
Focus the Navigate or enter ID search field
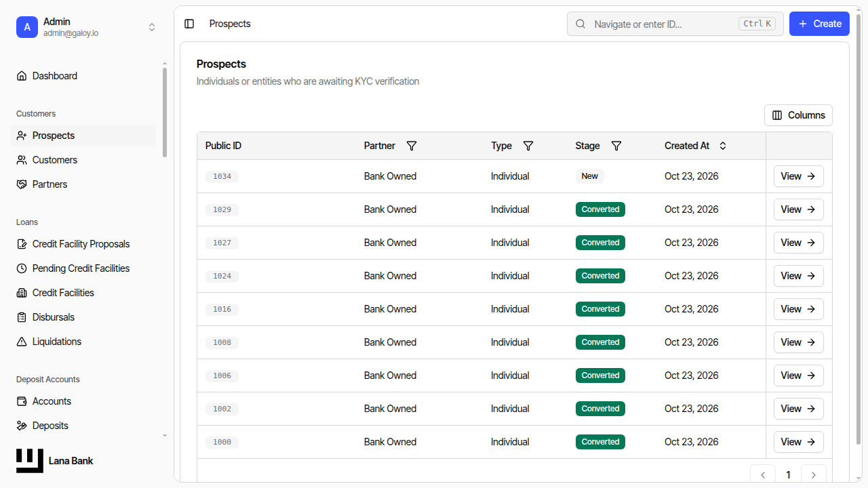[x=675, y=24]
